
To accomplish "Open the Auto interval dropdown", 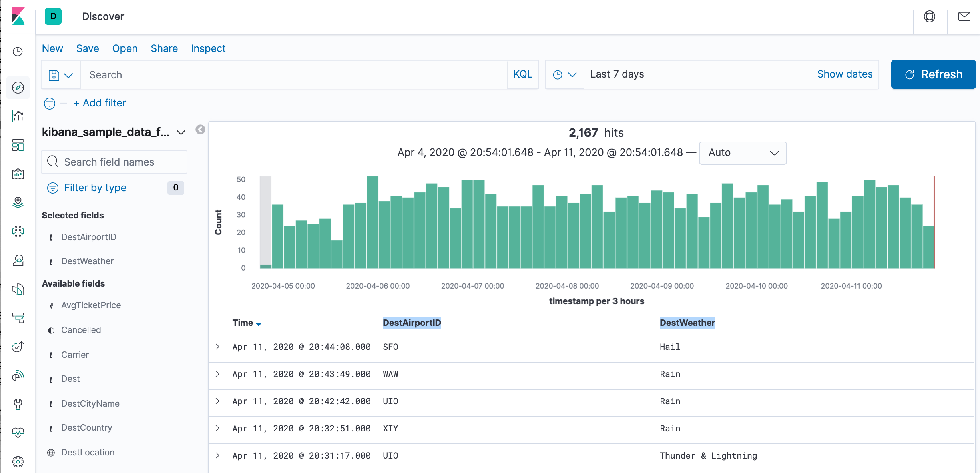I will pos(743,153).
